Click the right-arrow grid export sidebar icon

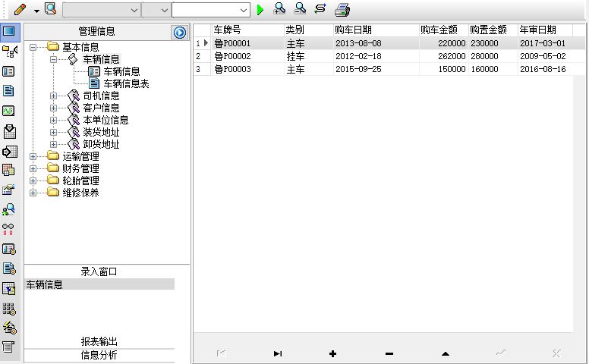tap(9, 152)
